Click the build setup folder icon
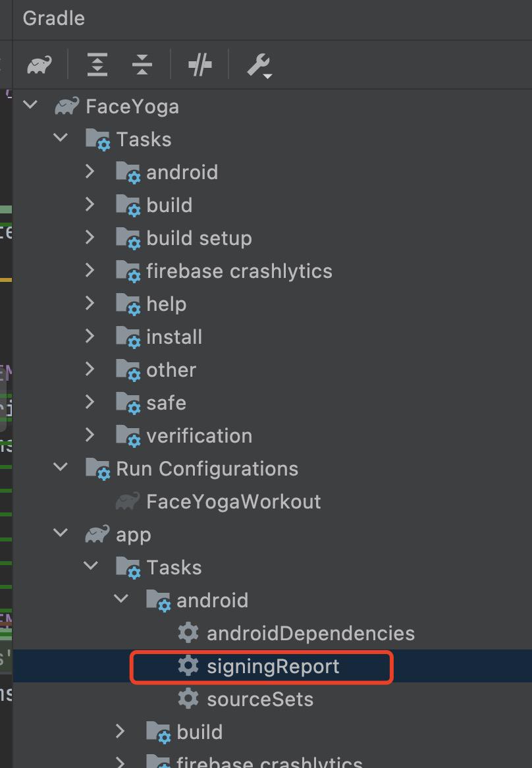 point(128,238)
